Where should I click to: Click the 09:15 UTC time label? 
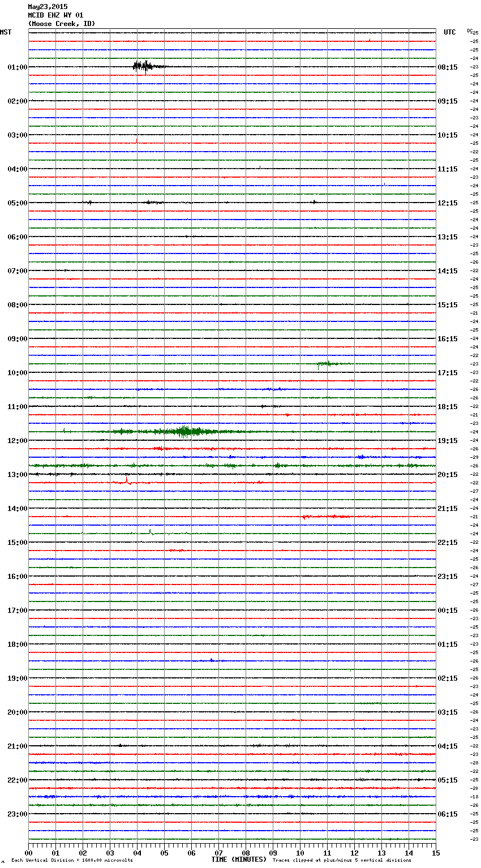(x=448, y=101)
